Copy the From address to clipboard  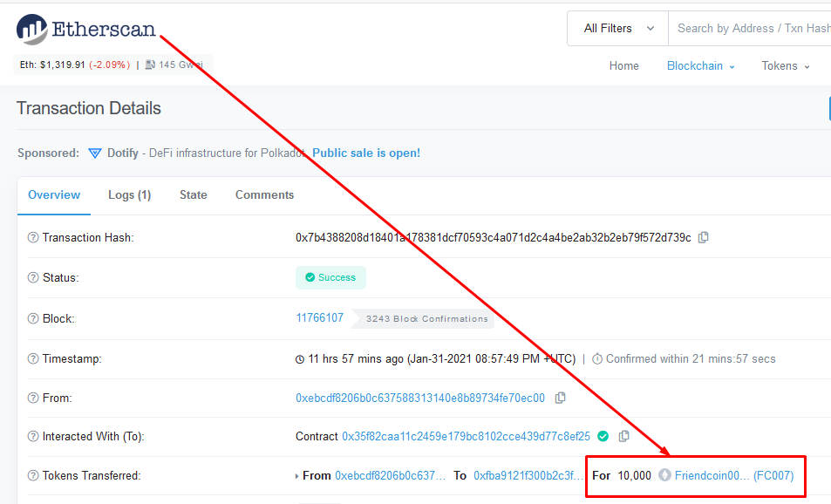pyautogui.click(x=560, y=398)
